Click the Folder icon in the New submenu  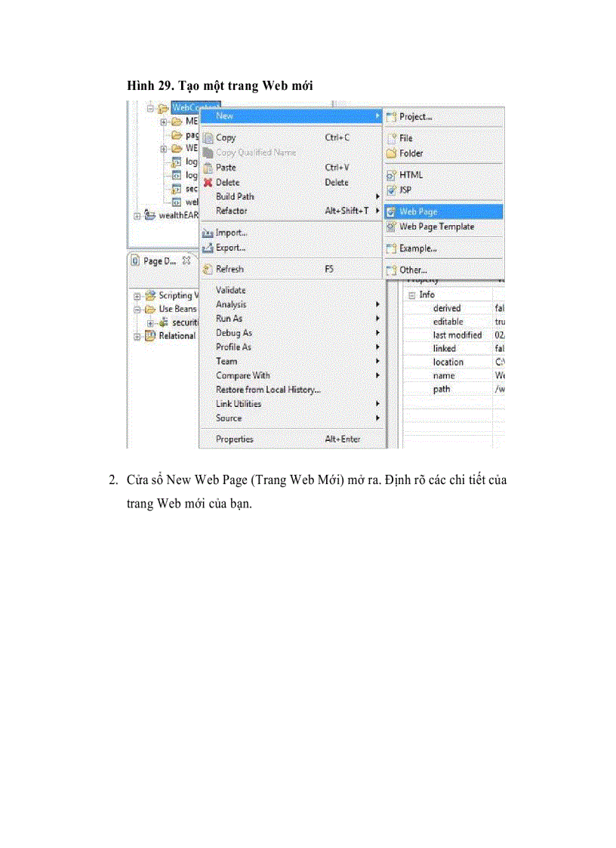pyautogui.click(x=390, y=153)
